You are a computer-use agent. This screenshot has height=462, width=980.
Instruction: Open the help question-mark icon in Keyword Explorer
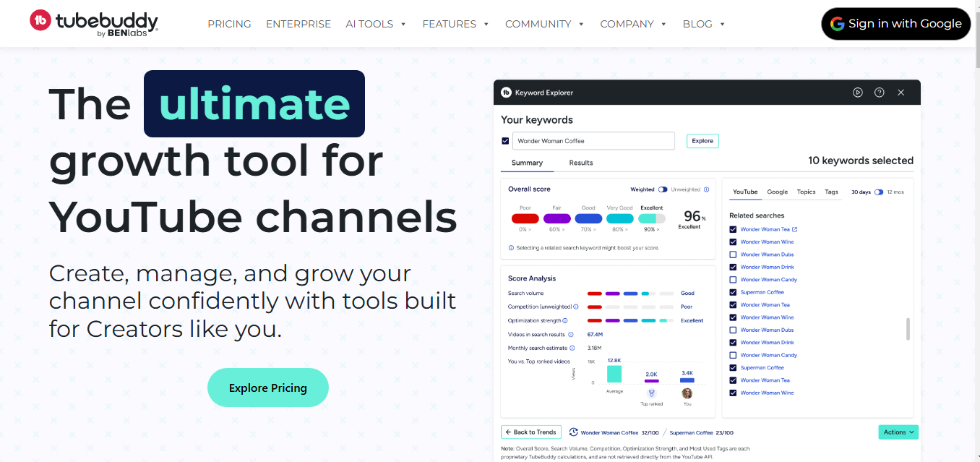(880, 93)
